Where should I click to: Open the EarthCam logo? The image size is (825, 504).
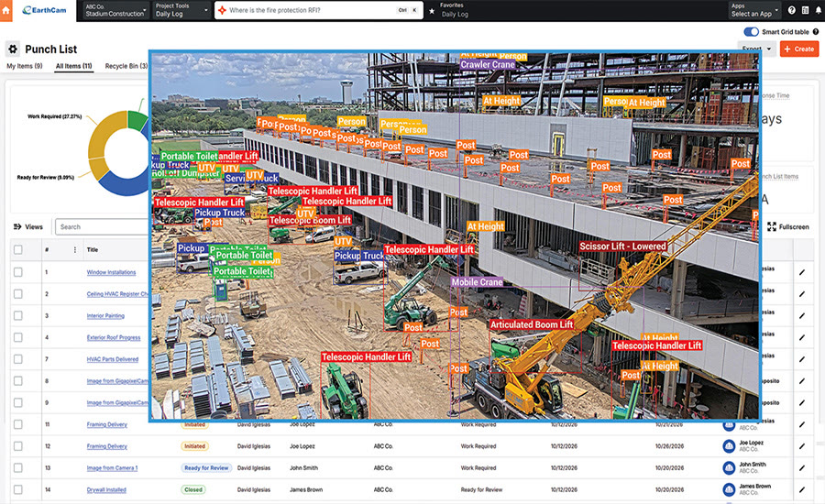click(x=44, y=10)
